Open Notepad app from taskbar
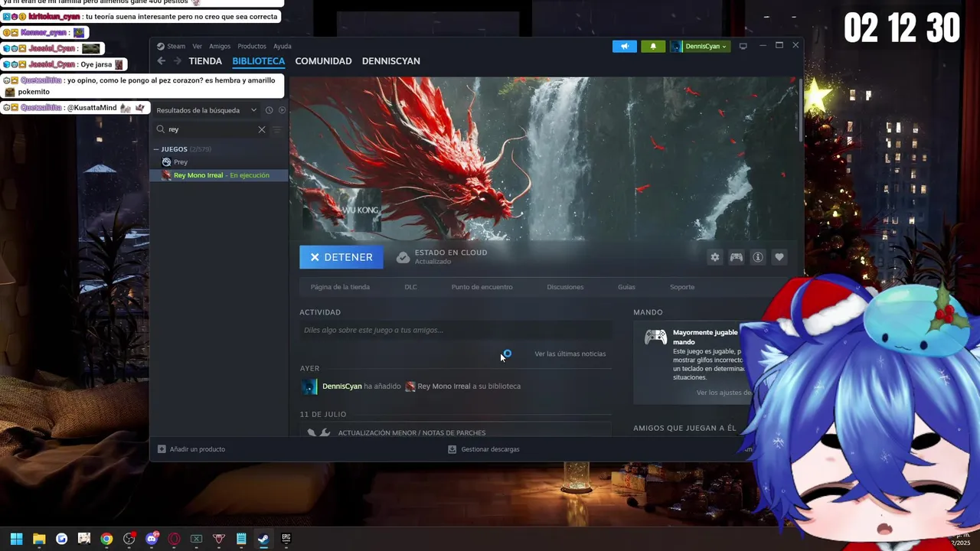 click(241, 539)
